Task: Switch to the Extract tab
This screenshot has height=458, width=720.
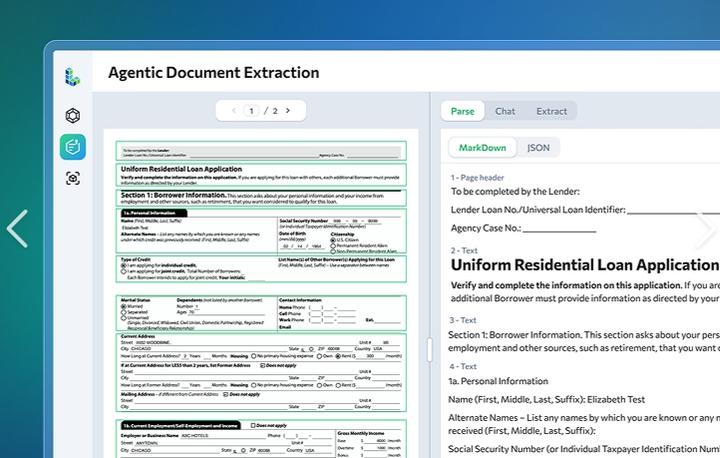Action: pyautogui.click(x=551, y=111)
